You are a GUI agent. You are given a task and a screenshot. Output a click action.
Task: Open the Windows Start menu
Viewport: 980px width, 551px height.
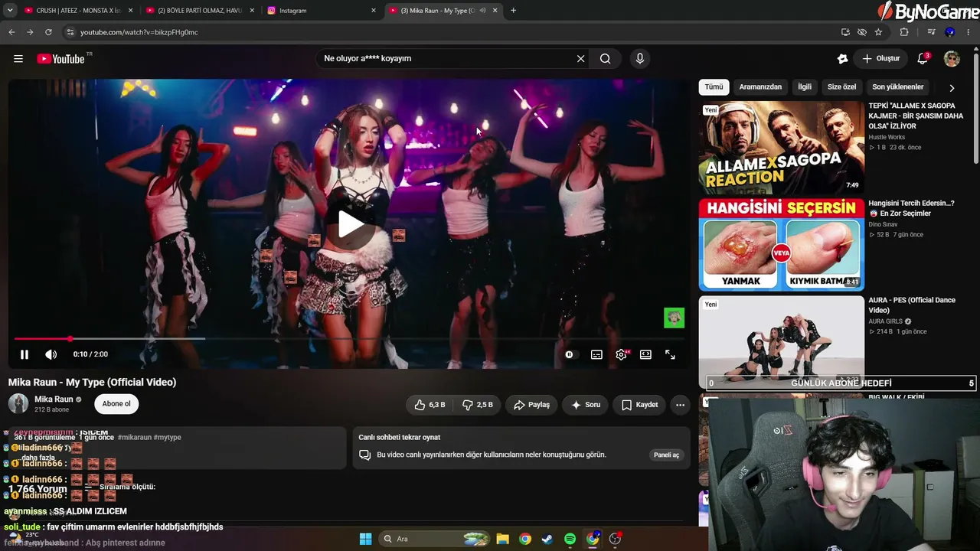pos(365,539)
